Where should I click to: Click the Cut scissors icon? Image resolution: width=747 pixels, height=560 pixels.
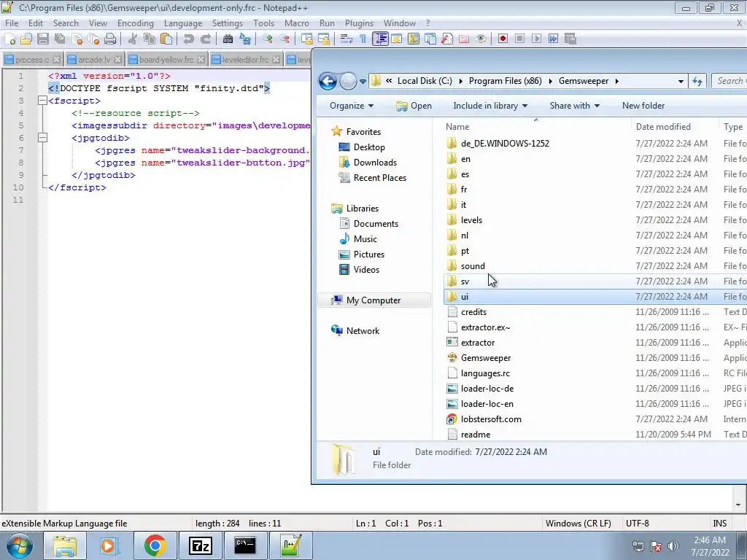133,39
